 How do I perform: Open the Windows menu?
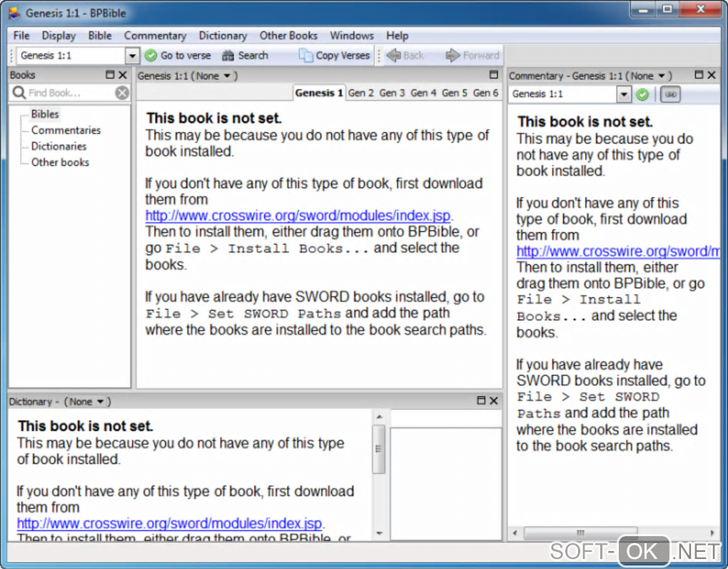(351, 36)
